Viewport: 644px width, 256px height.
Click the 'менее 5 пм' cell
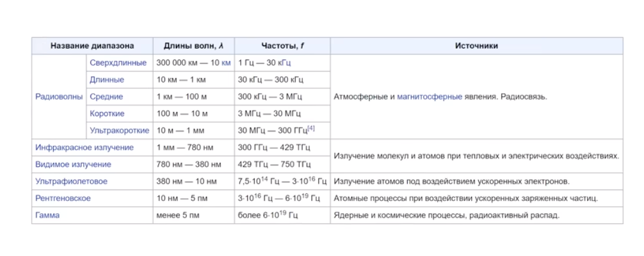coord(178,215)
